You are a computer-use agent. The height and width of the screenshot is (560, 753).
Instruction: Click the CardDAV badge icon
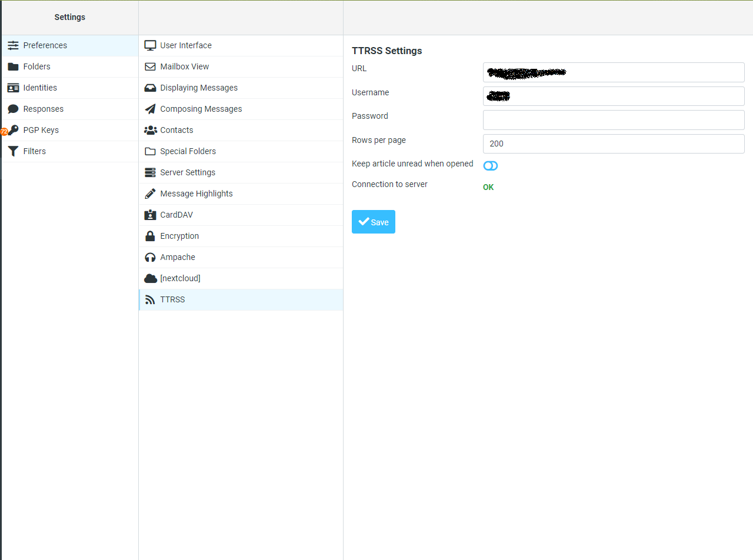pyautogui.click(x=150, y=215)
